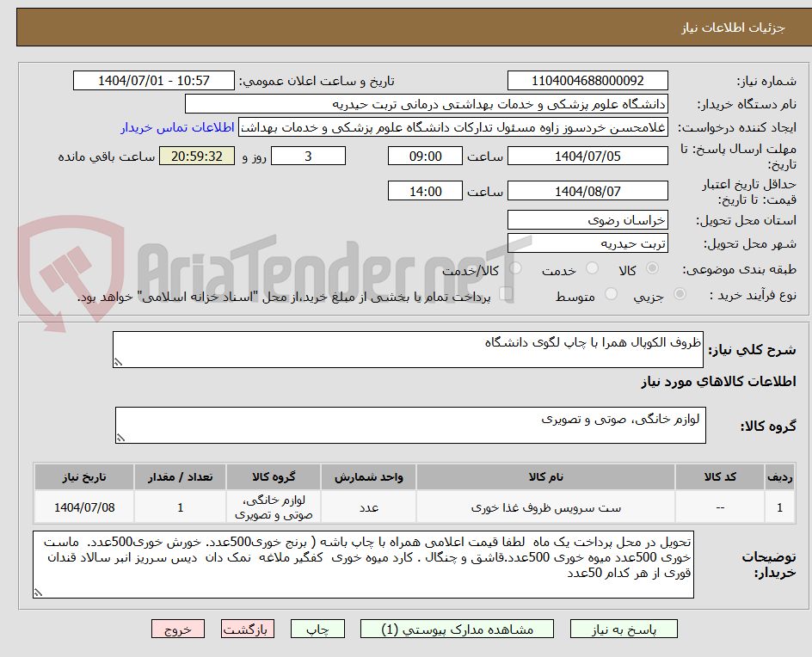Click the گروه کالا text area

click(410, 425)
